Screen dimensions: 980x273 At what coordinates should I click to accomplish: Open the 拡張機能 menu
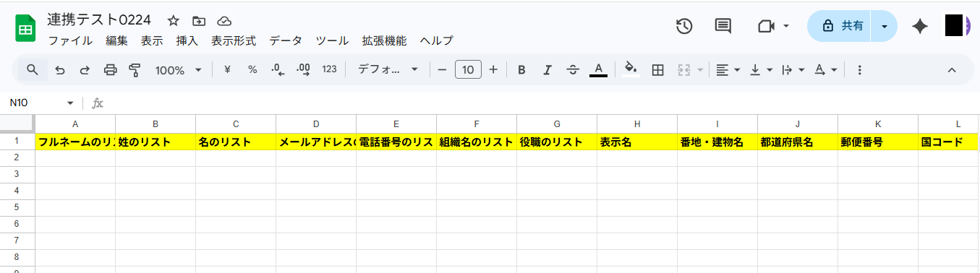[384, 41]
